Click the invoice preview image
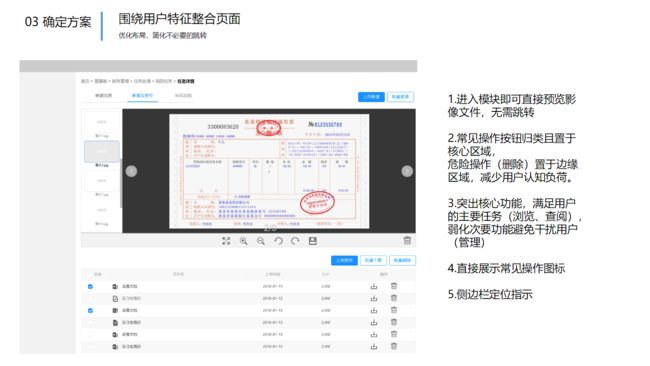Viewport: 650px width, 366px height. (269, 171)
